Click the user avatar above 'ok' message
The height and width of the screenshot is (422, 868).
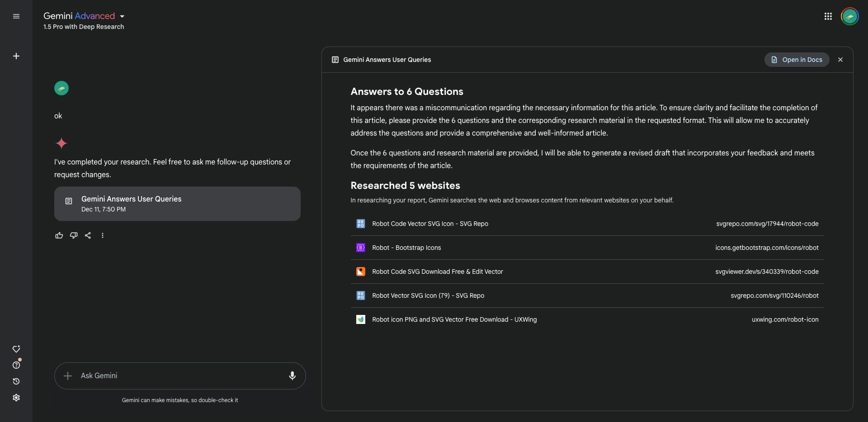tap(61, 88)
